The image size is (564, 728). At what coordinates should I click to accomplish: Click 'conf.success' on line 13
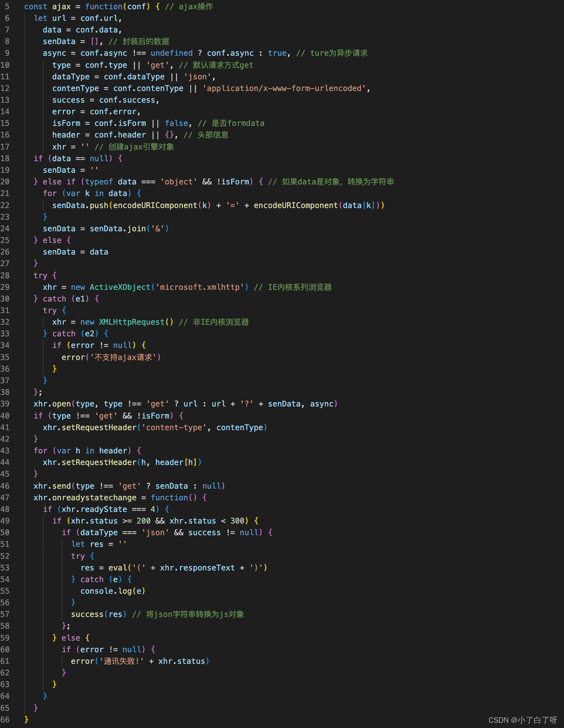coord(127,100)
